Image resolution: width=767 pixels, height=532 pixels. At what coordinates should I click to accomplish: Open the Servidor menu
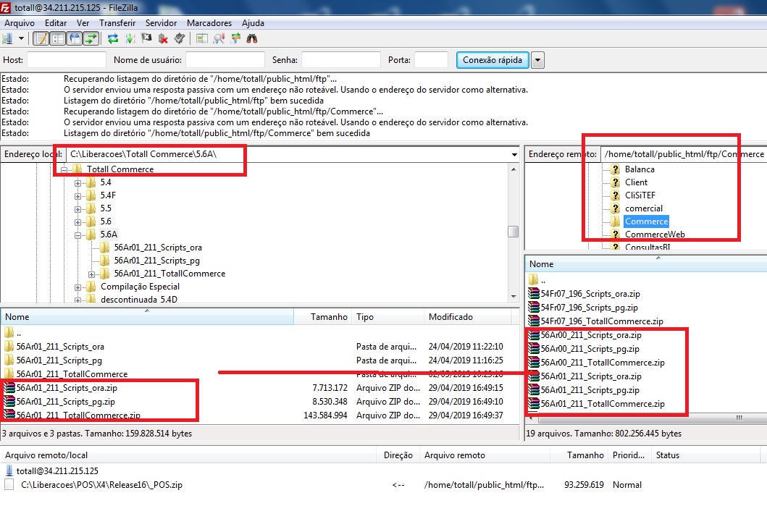161,23
